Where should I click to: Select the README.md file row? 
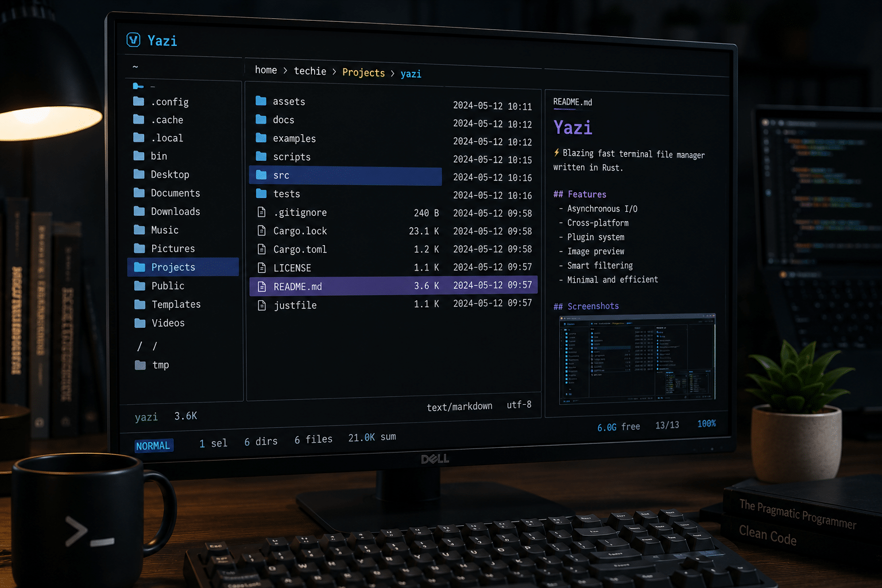pos(393,286)
